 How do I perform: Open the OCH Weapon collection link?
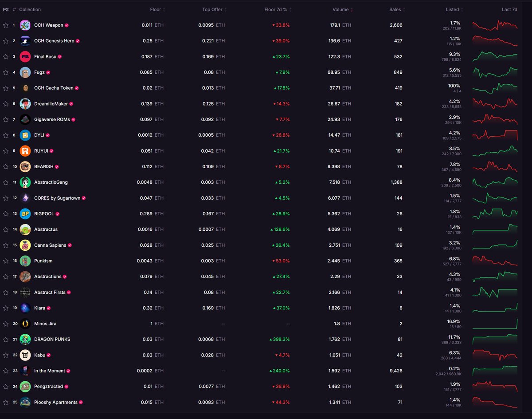tap(48, 25)
